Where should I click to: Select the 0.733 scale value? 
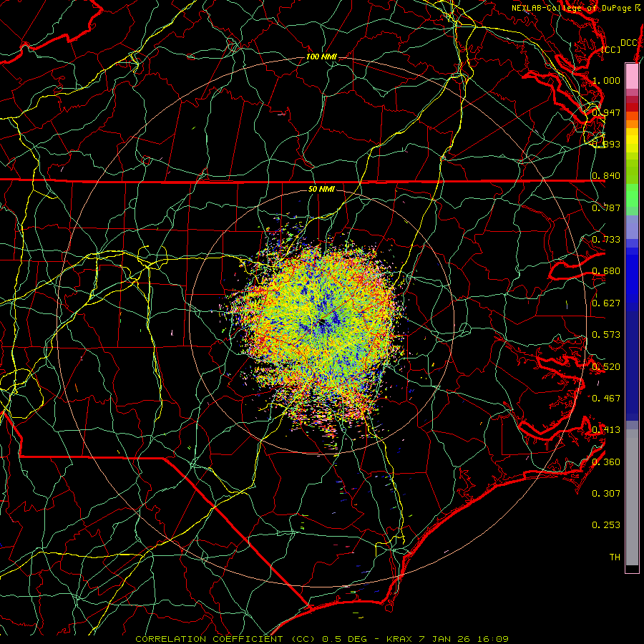606,240
